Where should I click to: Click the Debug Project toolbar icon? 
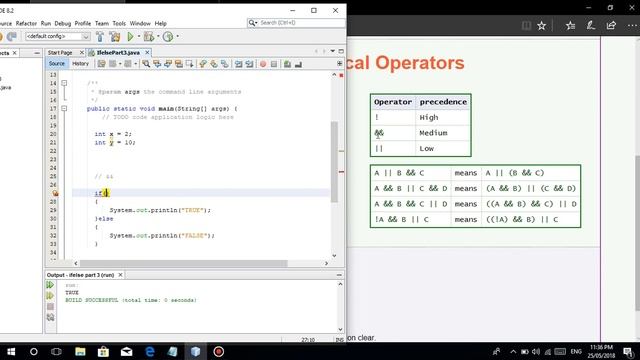tap(149, 37)
